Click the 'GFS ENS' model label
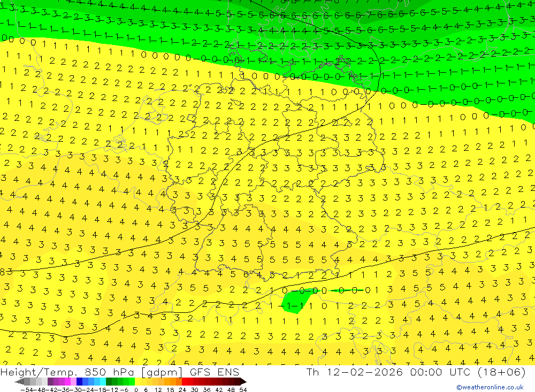The width and height of the screenshot is (535, 392). click(215, 372)
